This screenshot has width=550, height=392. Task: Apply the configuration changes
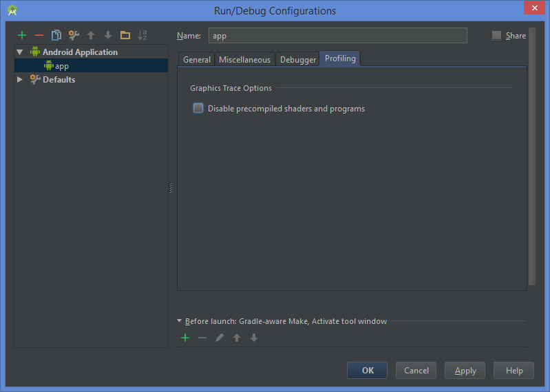click(x=465, y=370)
